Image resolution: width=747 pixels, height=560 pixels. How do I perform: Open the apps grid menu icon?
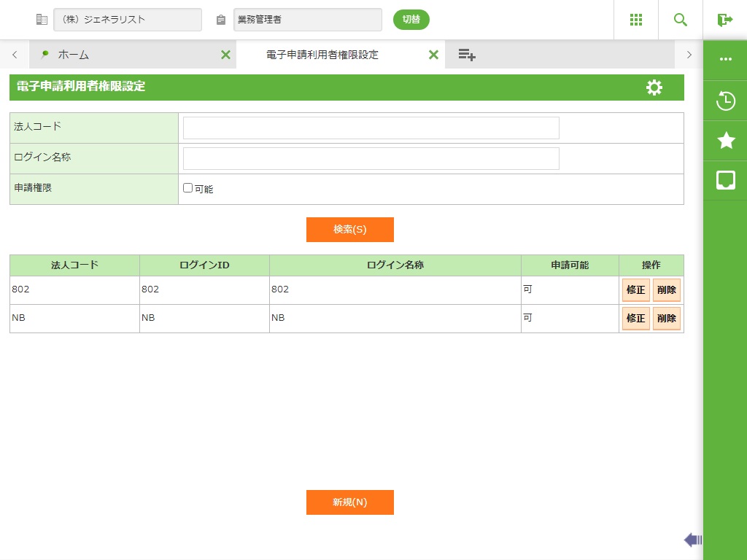(x=635, y=20)
